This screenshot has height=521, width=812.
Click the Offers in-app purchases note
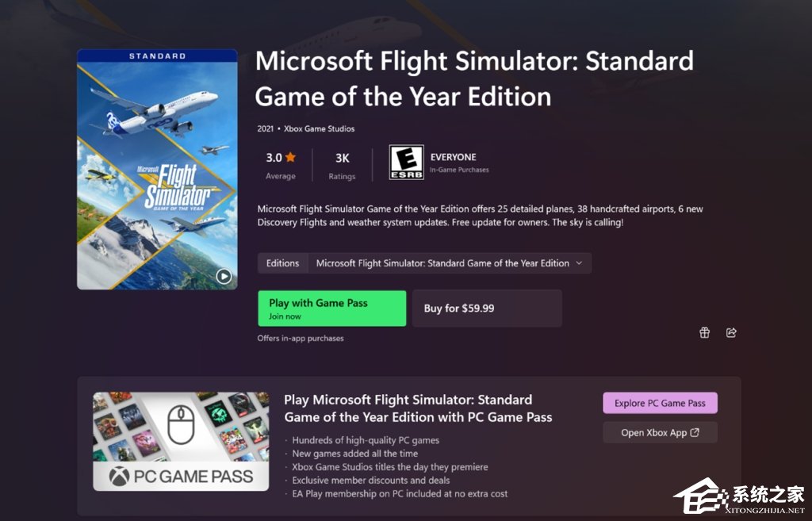301,339
